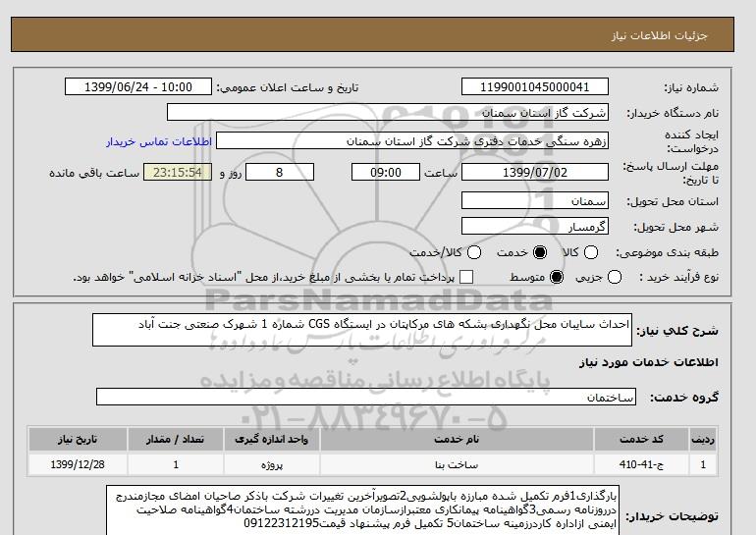Select the کالا/خدمت radio button
The height and width of the screenshot is (535, 756).
tap(474, 252)
